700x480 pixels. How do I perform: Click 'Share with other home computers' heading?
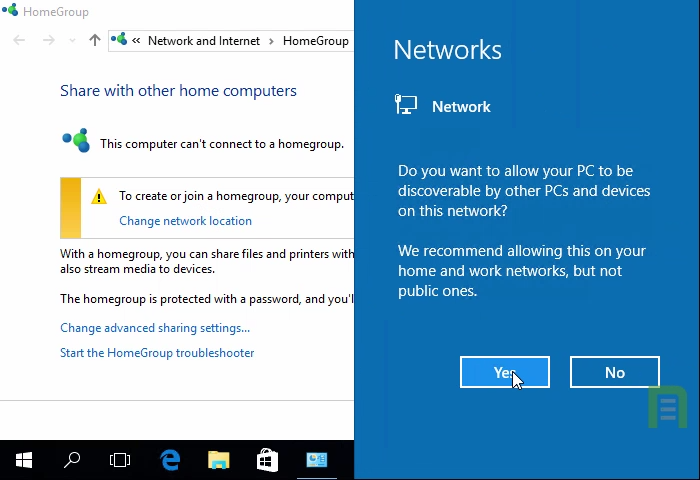tap(179, 91)
